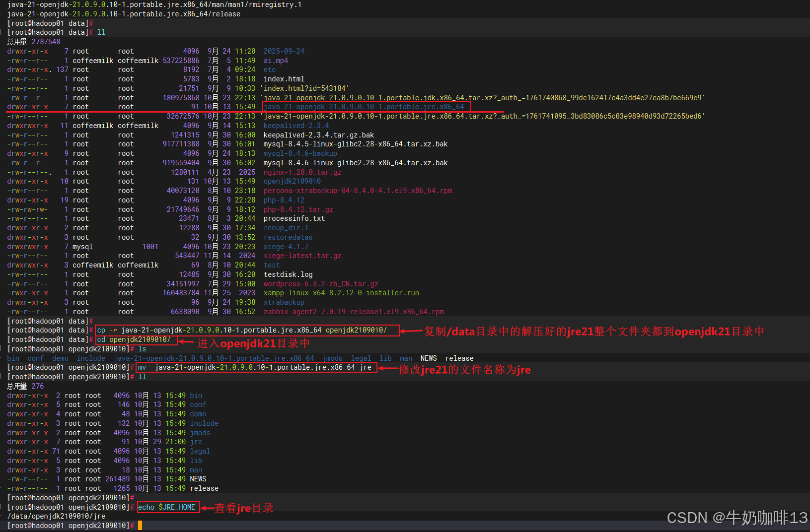Select the rmiregistry.1 path line at top
Screen dimensions: 810x532
154,4
